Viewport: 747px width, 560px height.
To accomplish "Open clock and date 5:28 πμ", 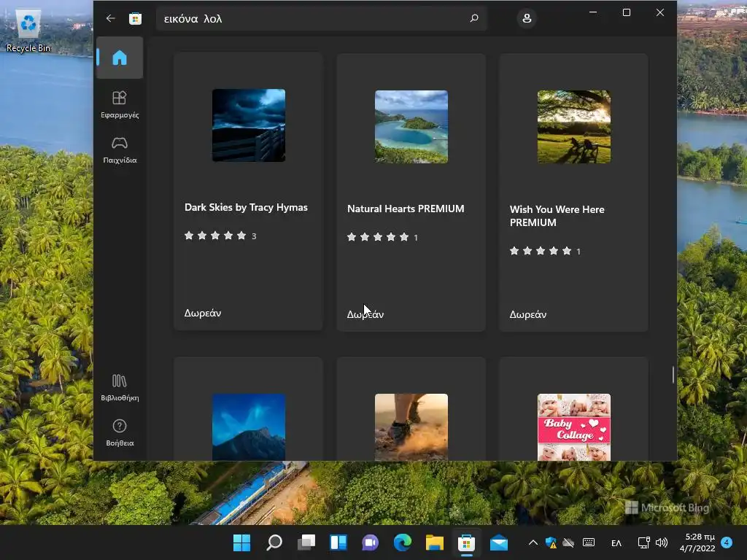I will click(697, 542).
